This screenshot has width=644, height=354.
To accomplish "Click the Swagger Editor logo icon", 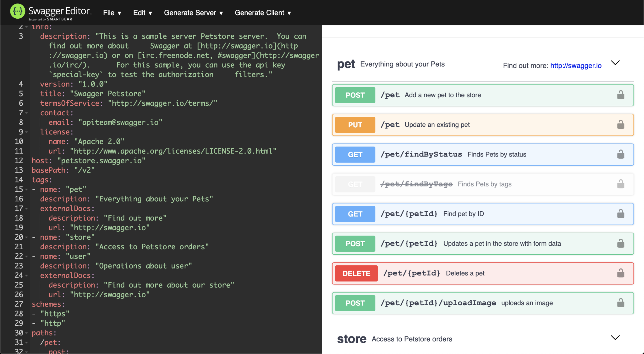I will tap(17, 12).
